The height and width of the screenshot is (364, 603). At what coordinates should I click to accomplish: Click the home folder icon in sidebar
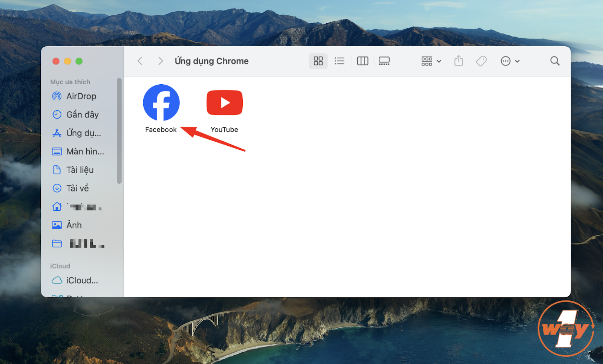pos(57,207)
